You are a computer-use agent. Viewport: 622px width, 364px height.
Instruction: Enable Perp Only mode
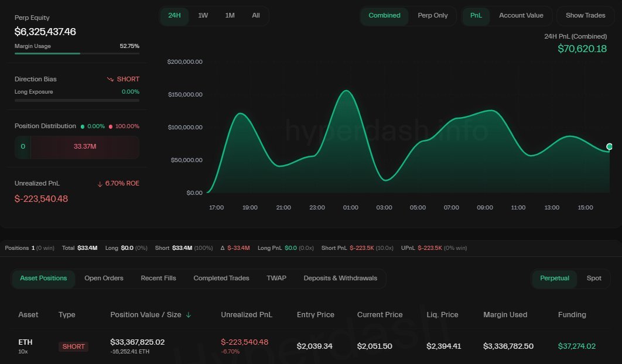coord(433,16)
